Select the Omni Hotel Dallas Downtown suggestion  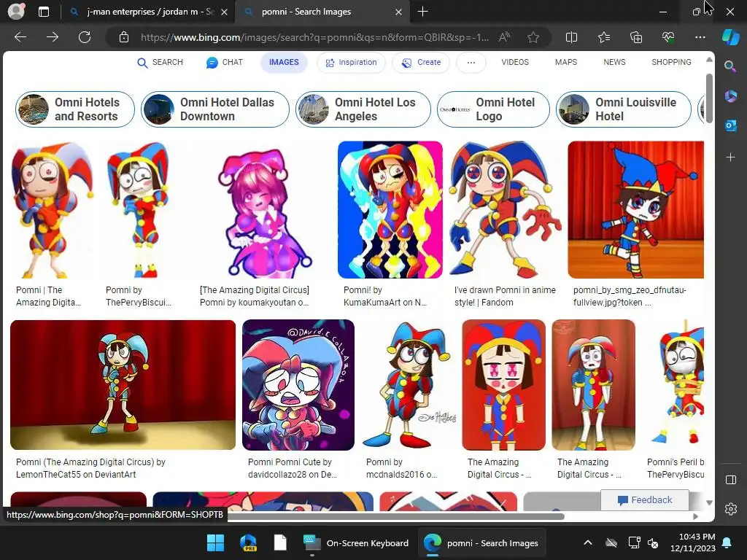click(x=215, y=109)
